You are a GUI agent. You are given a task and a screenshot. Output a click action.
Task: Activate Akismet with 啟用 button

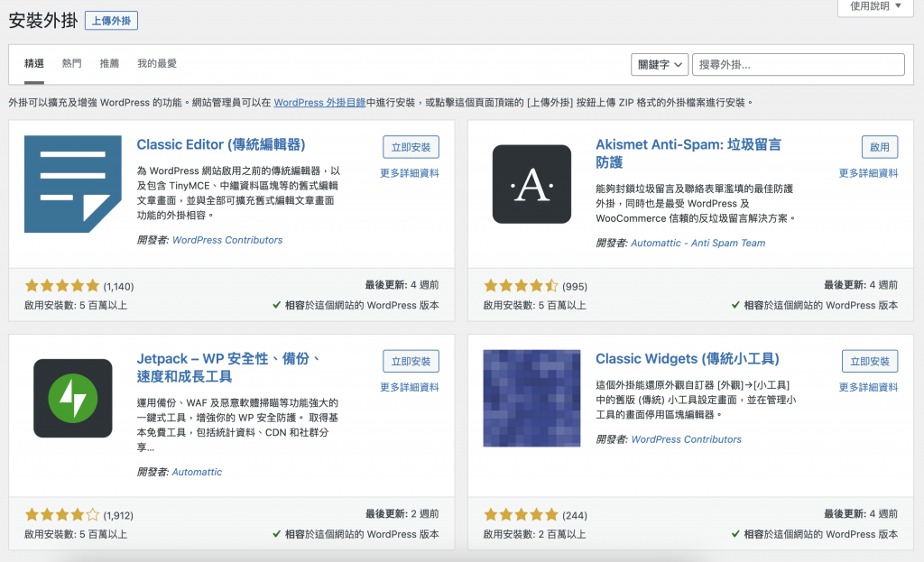pyautogui.click(x=880, y=147)
